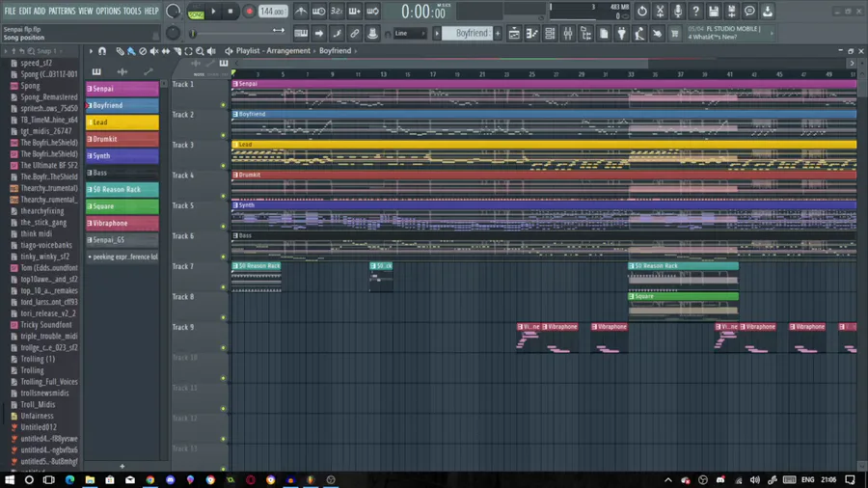Click the tempo tapper icon
The height and width of the screenshot is (488, 868).
[x=639, y=34]
